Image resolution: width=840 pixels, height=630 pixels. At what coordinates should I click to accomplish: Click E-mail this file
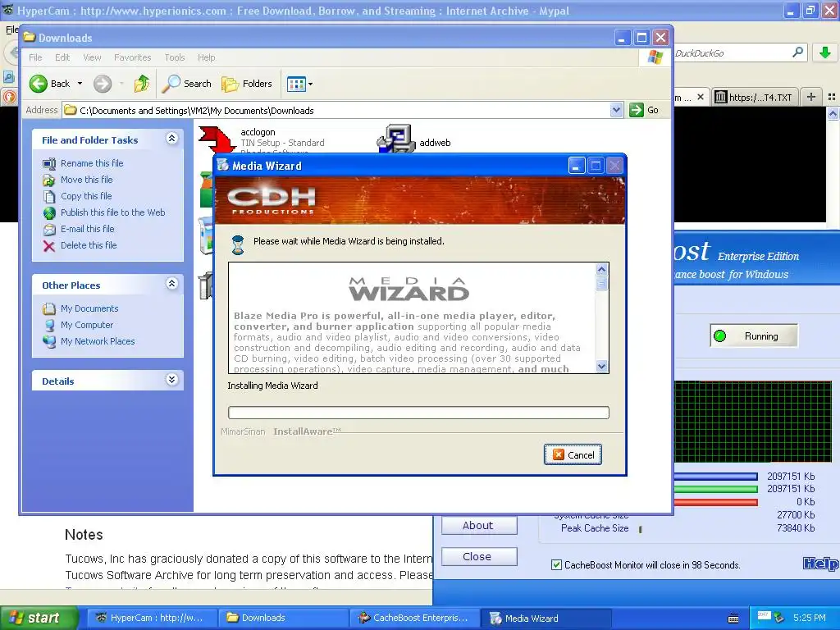pos(87,229)
